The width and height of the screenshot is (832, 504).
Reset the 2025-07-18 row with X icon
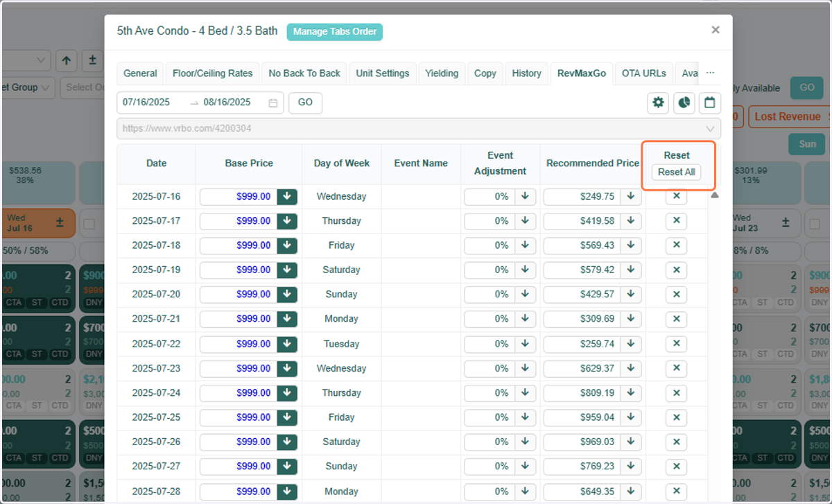(676, 245)
